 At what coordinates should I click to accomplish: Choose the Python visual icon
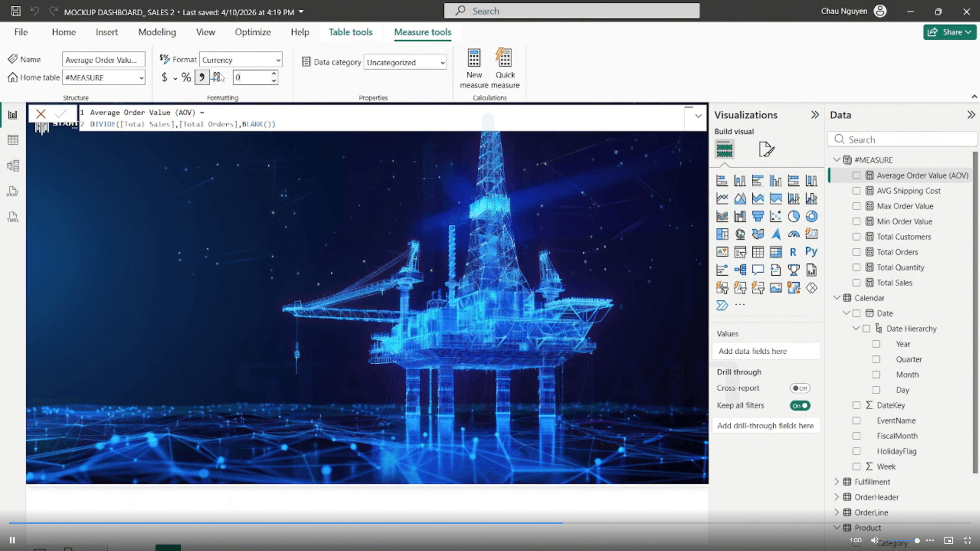pyautogui.click(x=811, y=252)
